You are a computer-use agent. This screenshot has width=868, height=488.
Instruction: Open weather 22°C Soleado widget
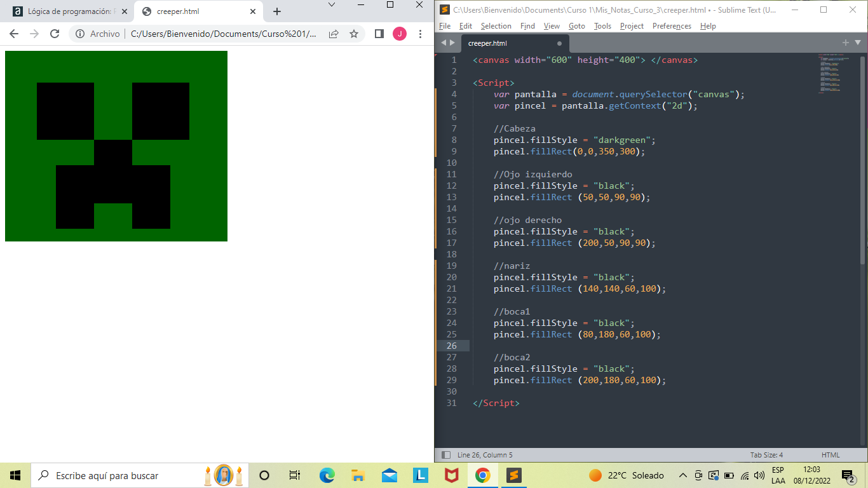coord(627,475)
